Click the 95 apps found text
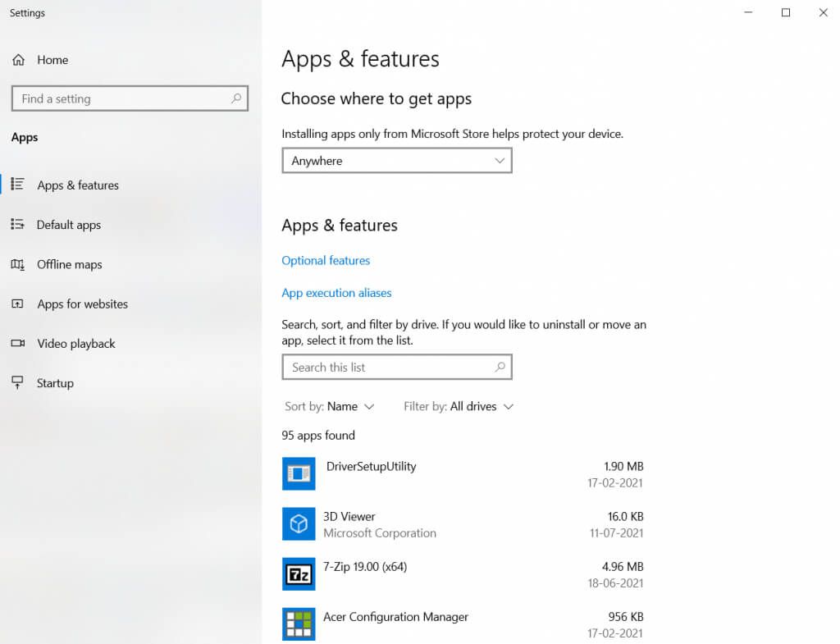Viewport: 840px width, 644px height. tap(318, 436)
